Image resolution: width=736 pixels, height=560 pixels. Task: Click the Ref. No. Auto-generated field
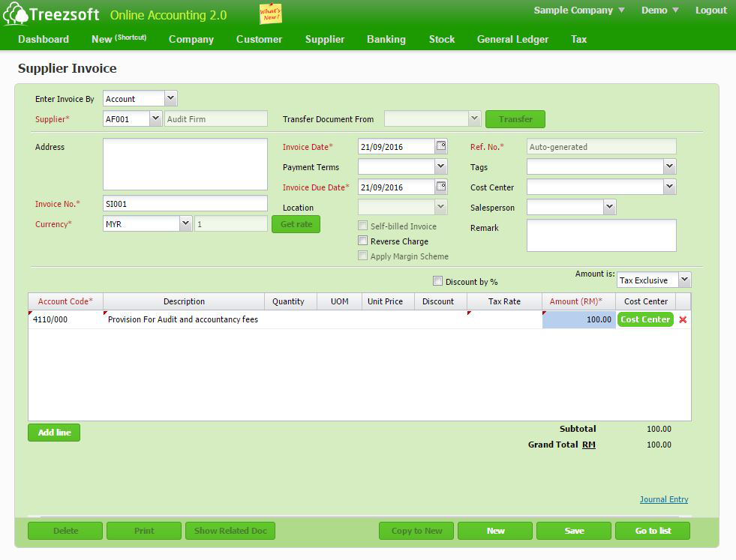coord(601,146)
